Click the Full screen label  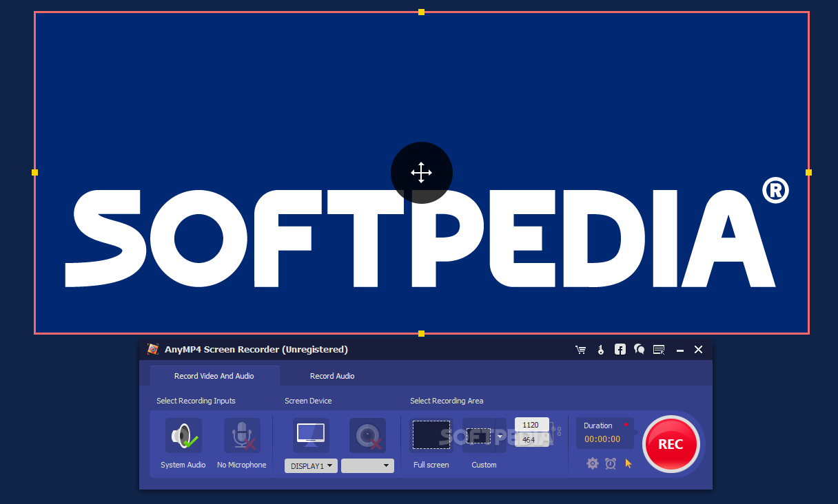coord(431,465)
